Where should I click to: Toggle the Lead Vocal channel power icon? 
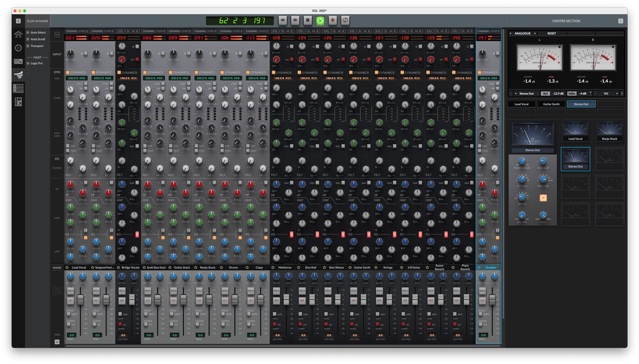tap(67, 268)
